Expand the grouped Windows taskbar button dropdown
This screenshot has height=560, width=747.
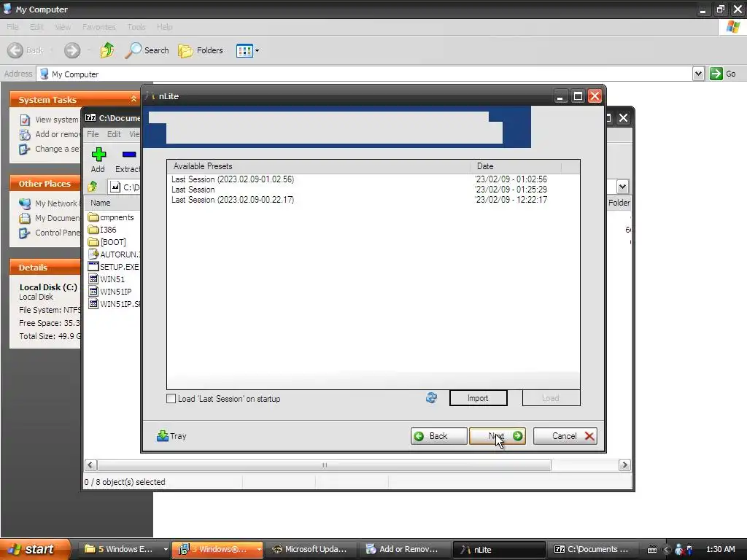point(259,549)
